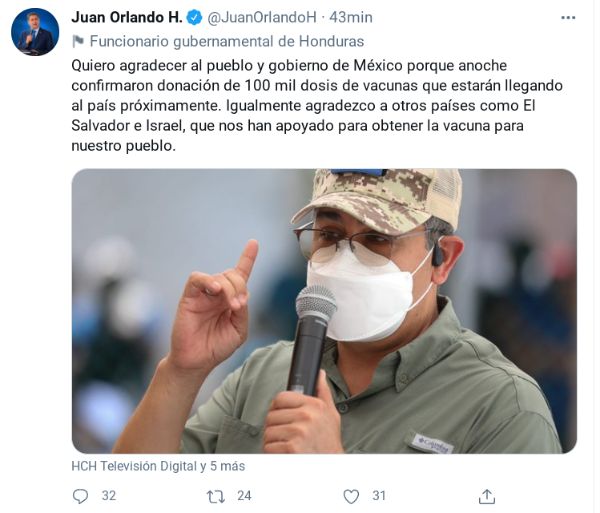This screenshot has height=513, width=600.
Task: Click the 31 likes count
Action: (x=379, y=496)
